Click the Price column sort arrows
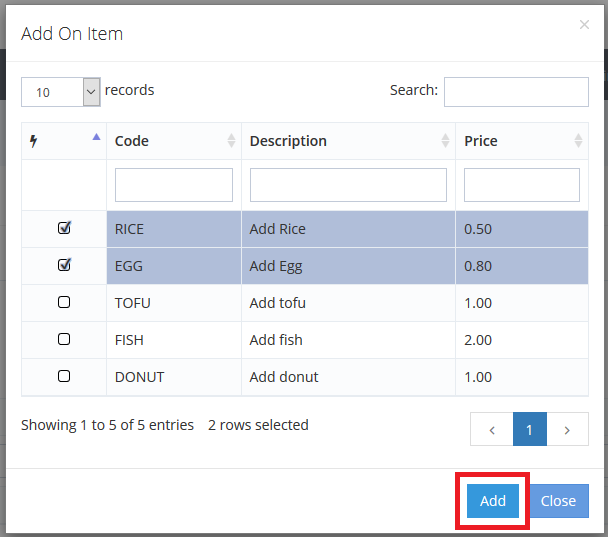This screenshot has width=608, height=537. 578,141
